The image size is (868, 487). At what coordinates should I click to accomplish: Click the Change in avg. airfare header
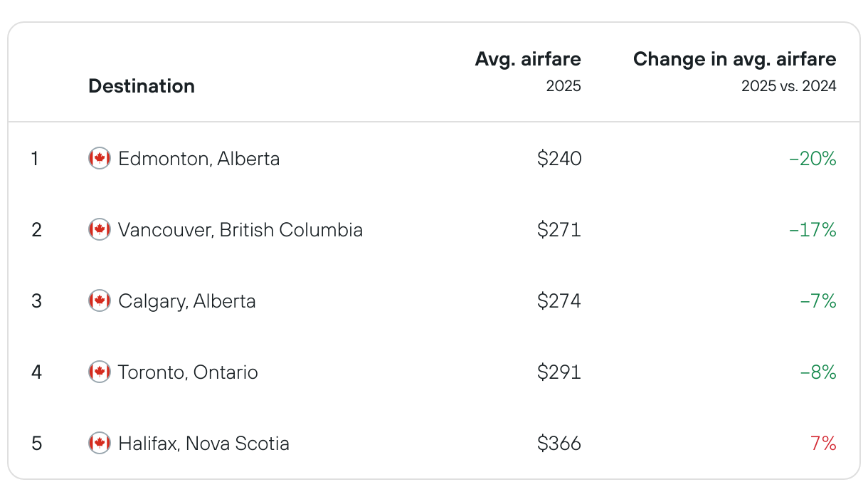[735, 58]
